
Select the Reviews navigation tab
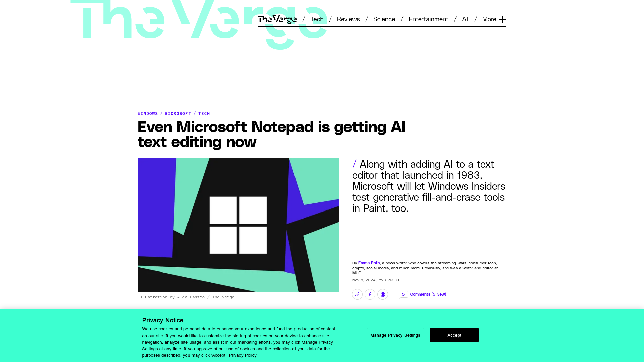pos(348,18)
